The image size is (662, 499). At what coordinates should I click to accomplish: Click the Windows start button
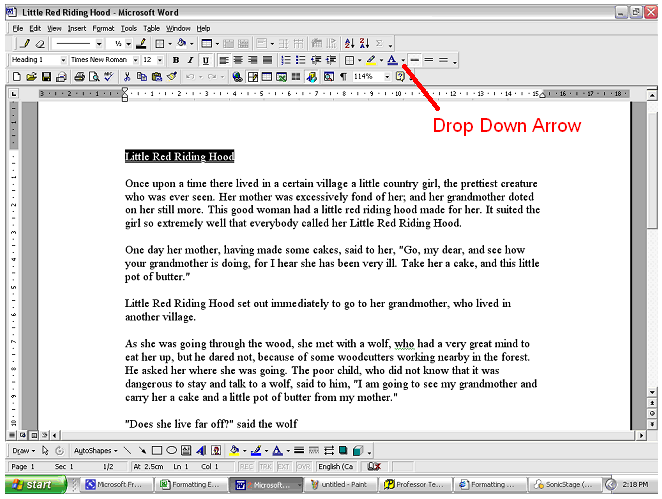(x=35, y=485)
